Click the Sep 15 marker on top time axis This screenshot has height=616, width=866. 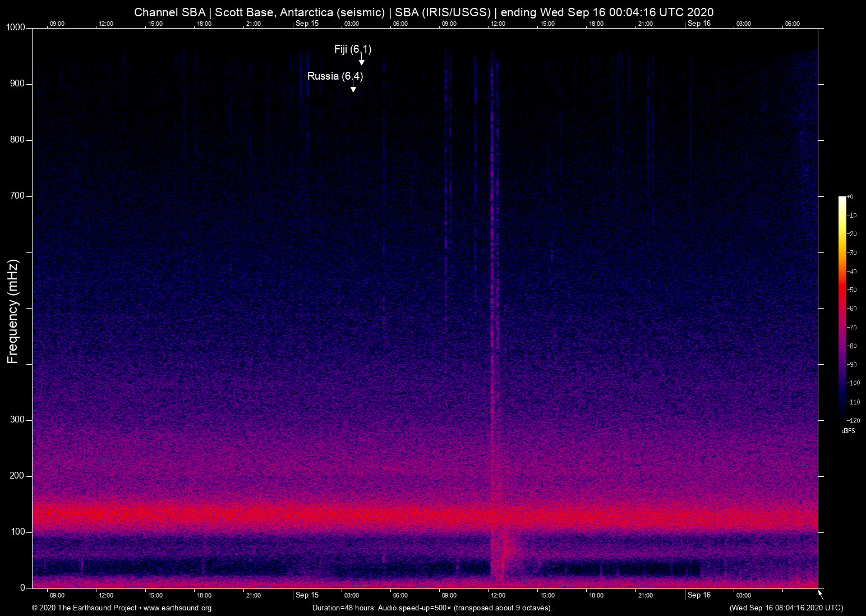[x=307, y=24]
